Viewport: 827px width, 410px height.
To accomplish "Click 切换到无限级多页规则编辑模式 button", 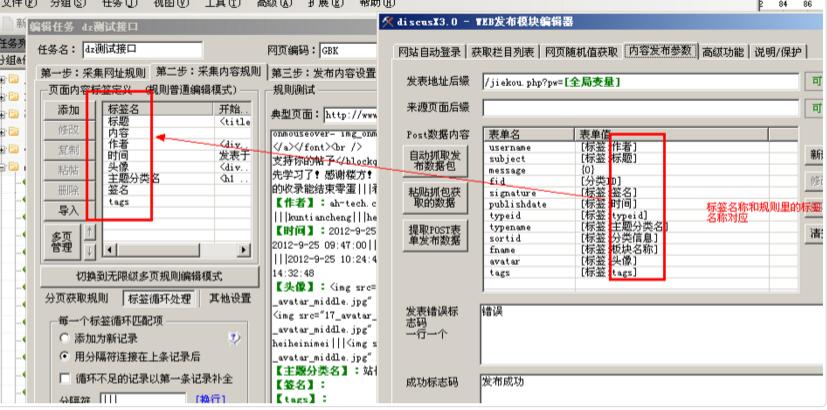I will point(150,275).
